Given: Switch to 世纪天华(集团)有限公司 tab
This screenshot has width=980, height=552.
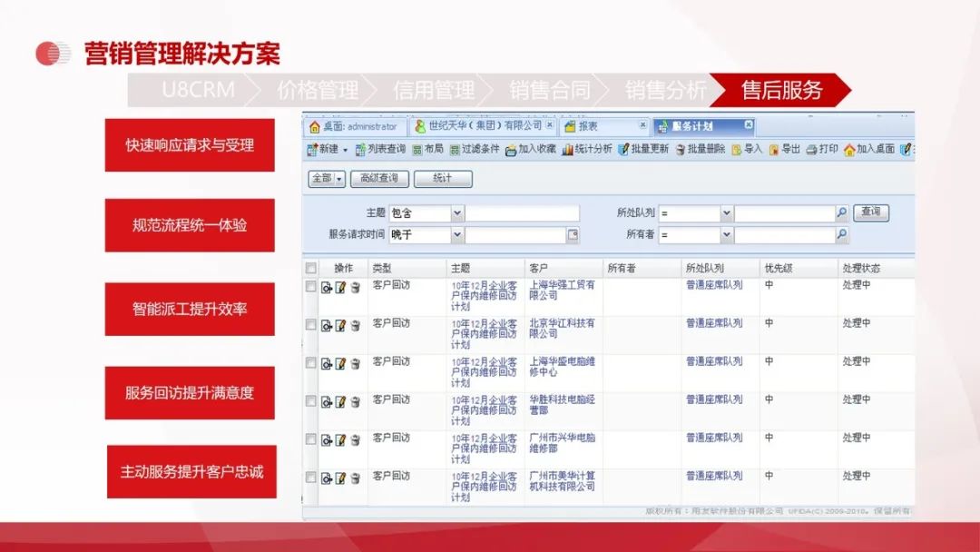Looking at the screenshot, I should [x=485, y=126].
